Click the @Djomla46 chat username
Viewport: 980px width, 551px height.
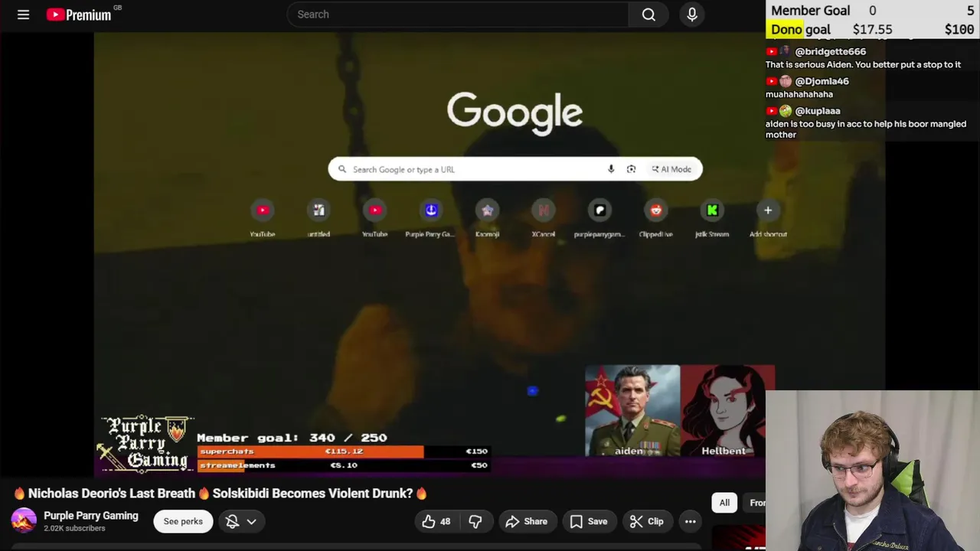click(822, 81)
